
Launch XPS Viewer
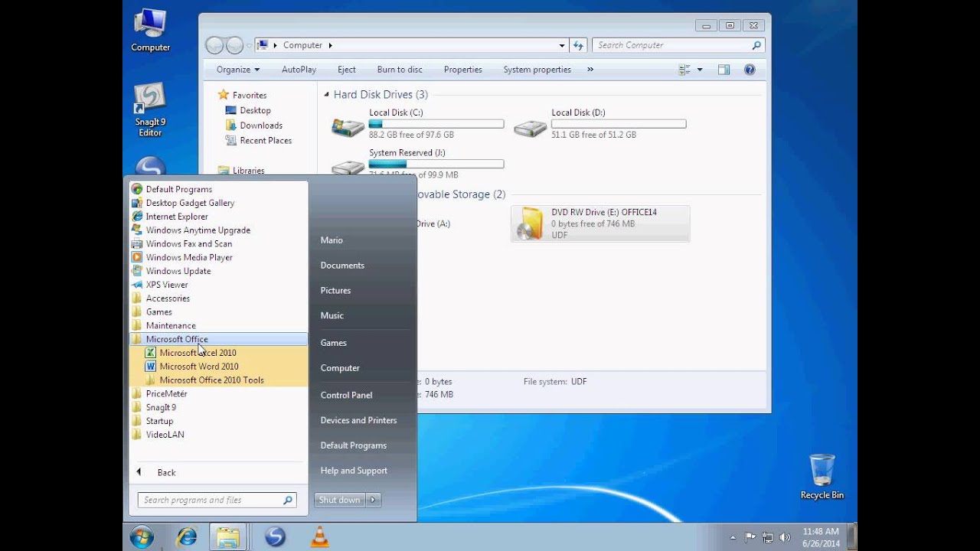pos(167,285)
